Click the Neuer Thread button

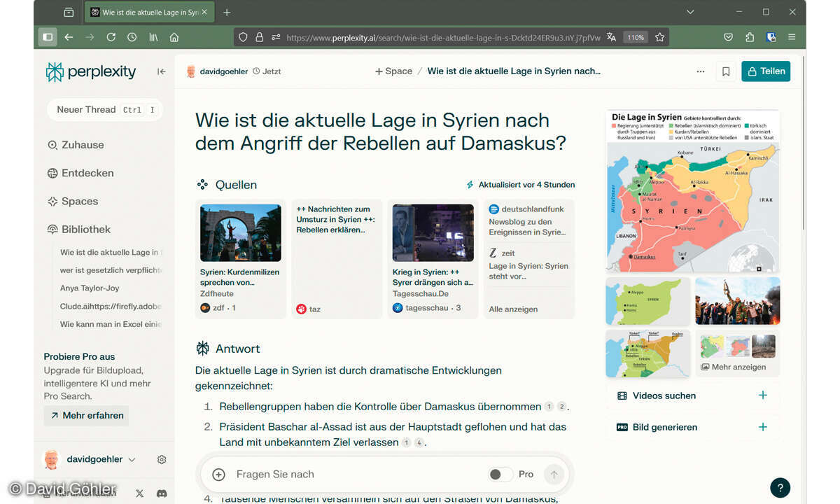coord(104,110)
